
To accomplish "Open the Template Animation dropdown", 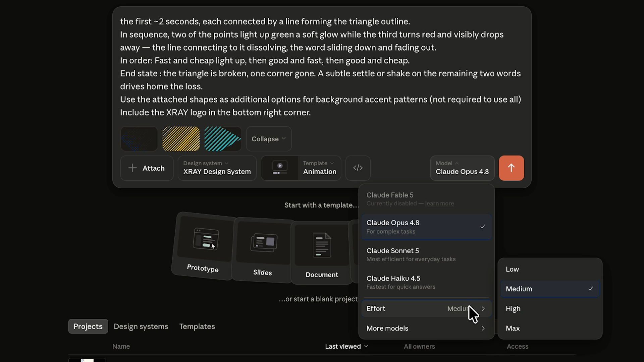I will pos(319,168).
